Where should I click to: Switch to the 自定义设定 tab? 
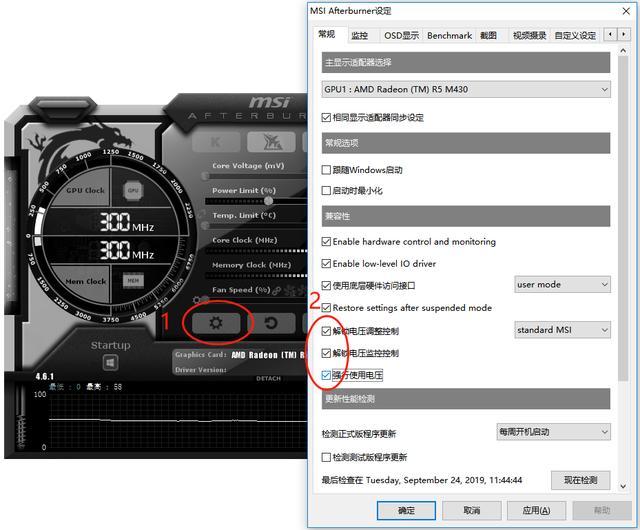575,36
